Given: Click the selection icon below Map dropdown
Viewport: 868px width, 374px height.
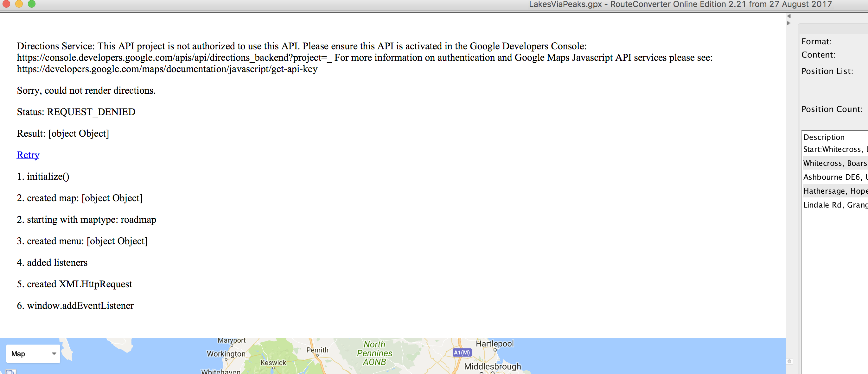Looking at the screenshot, I should (10, 372).
